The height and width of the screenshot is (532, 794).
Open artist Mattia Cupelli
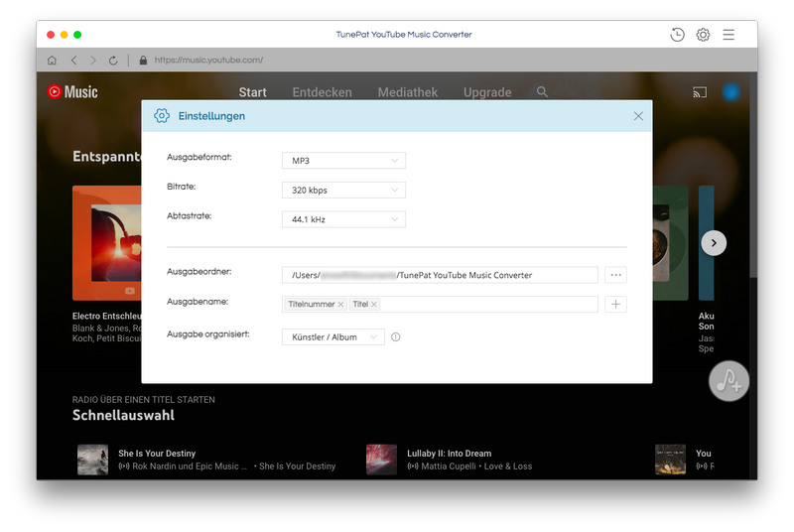449,466
